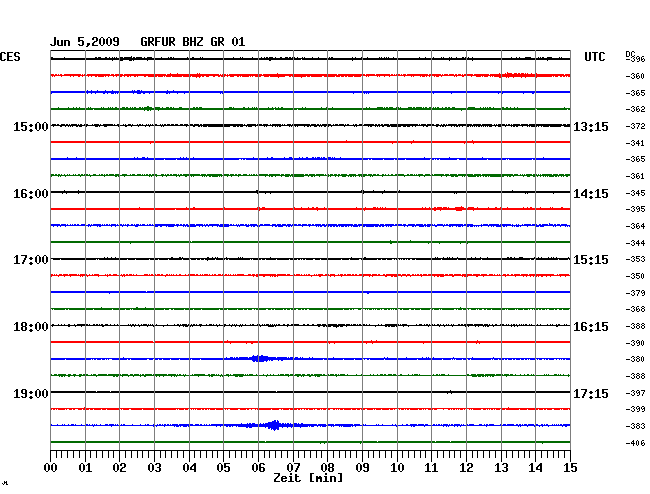Image resolution: width=650 pixels, height=494 pixels.
Task: Click the DC offset value "-341"
Action: [635, 143]
